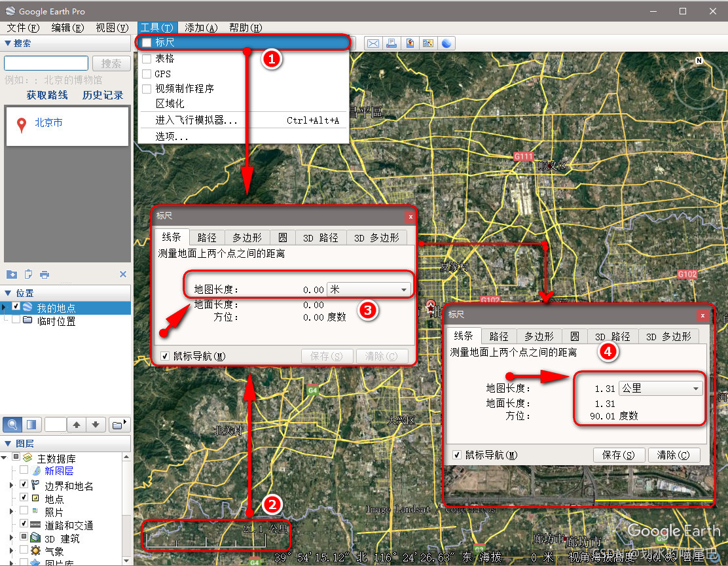The width and height of the screenshot is (728, 566).
Task: Click the 历史记录 link
Action: [103, 95]
